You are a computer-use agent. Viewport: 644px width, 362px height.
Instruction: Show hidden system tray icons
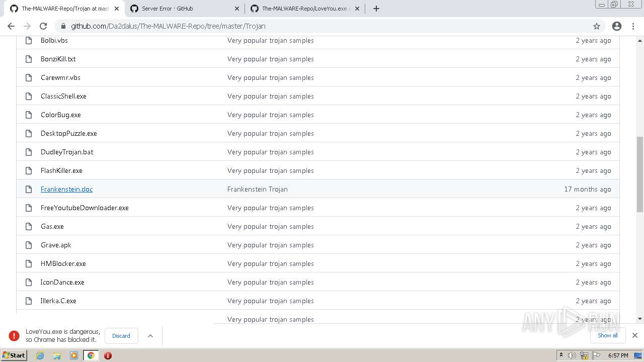[x=561, y=355]
